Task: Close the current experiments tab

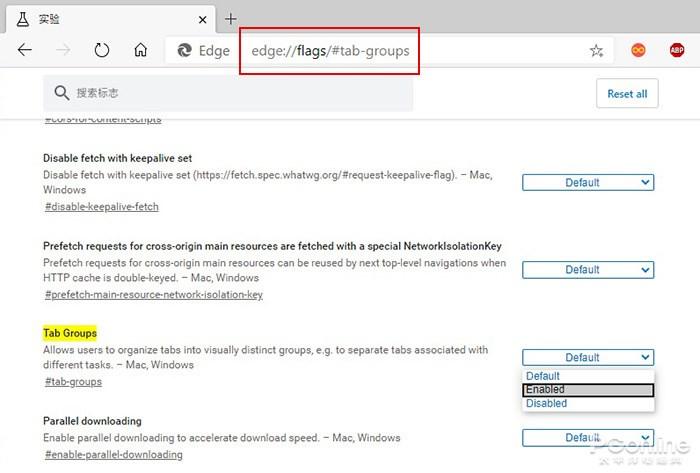Action: (202, 20)
